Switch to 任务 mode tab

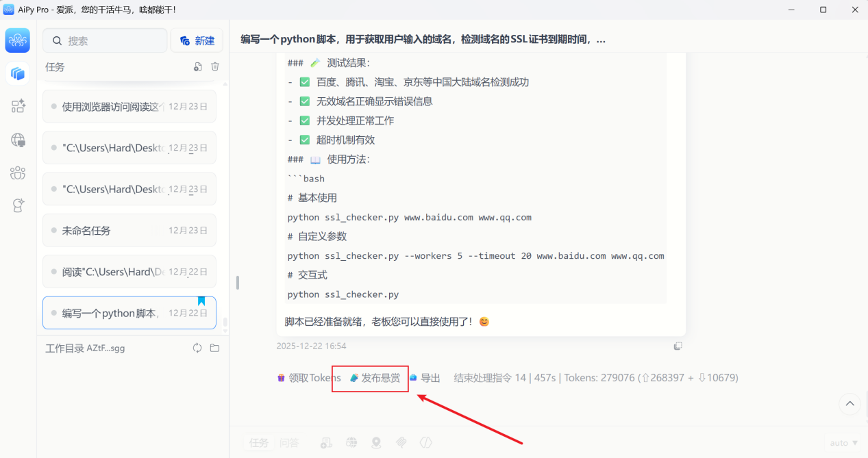click(x=259, y=443)
